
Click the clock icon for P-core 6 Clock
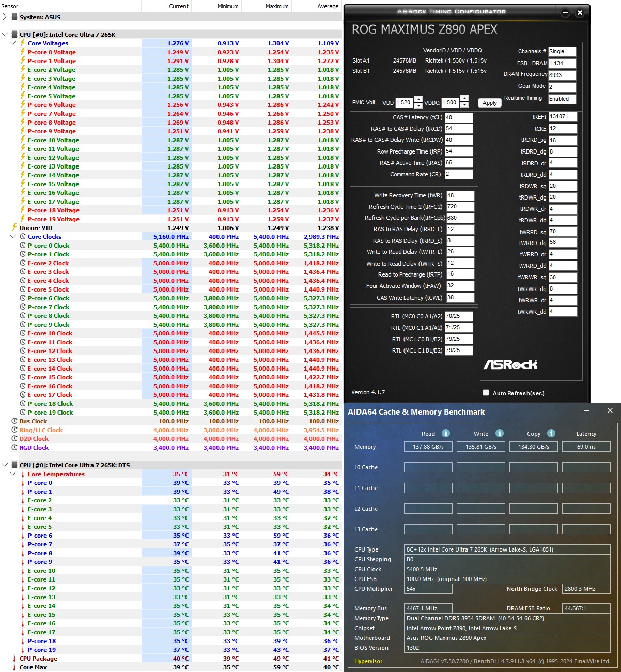[x=23, y=298]
